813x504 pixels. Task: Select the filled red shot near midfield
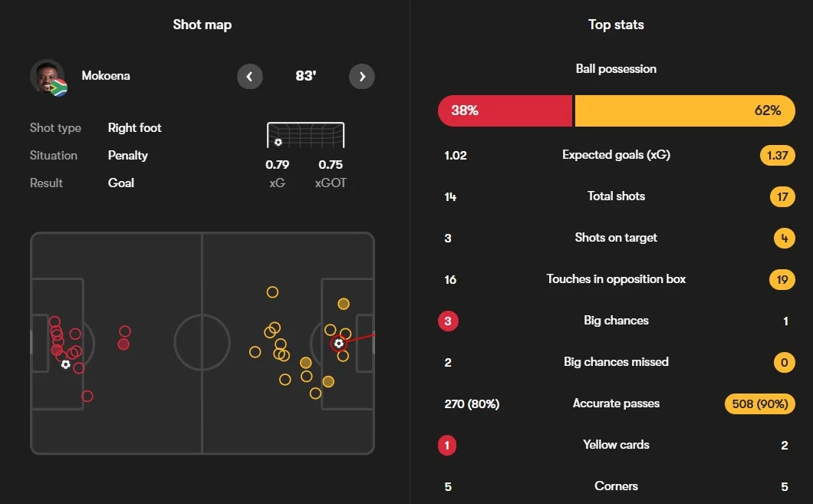tap(123, 344)
